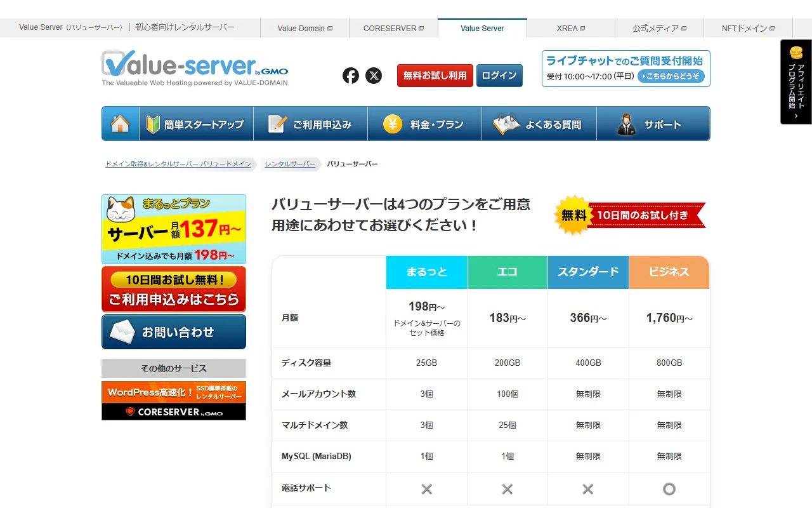812x508 pixels.
Task: Click レンタルサーバー breadcrumb link
Action: [290, 164]
